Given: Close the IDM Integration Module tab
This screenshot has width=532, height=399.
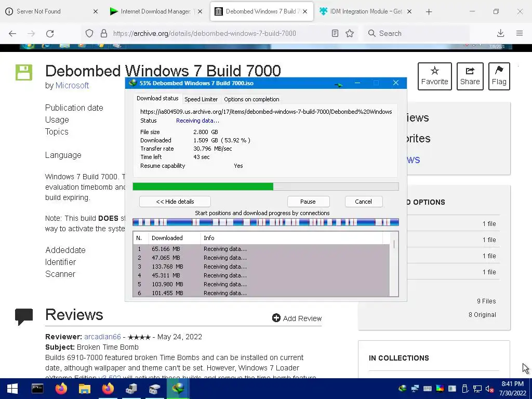Looking at the screenshot, I should click(x=409, y=11).
